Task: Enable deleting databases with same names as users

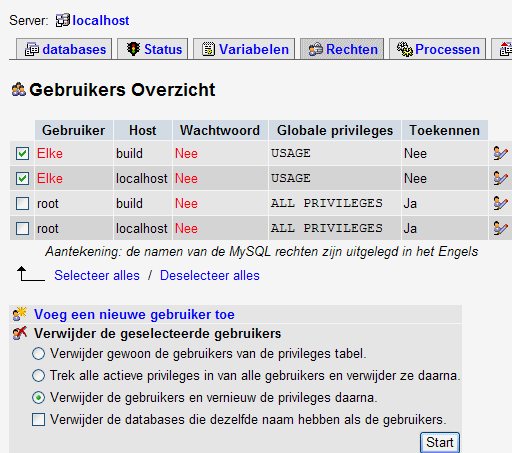Action: [x=38, y=420]
